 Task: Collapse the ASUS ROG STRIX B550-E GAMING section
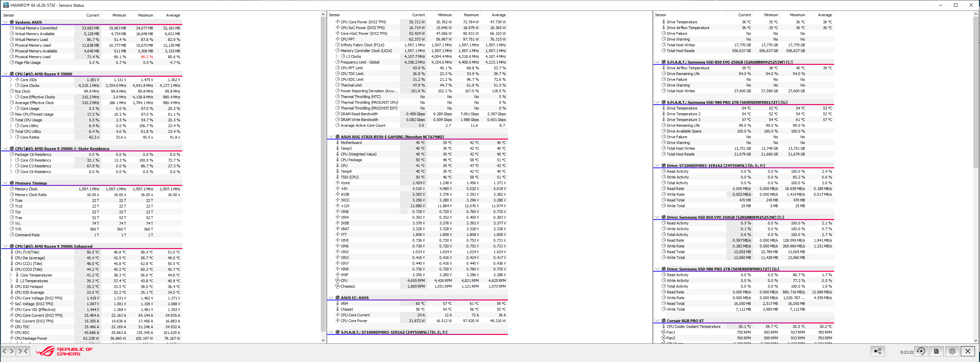coord(331,137)
